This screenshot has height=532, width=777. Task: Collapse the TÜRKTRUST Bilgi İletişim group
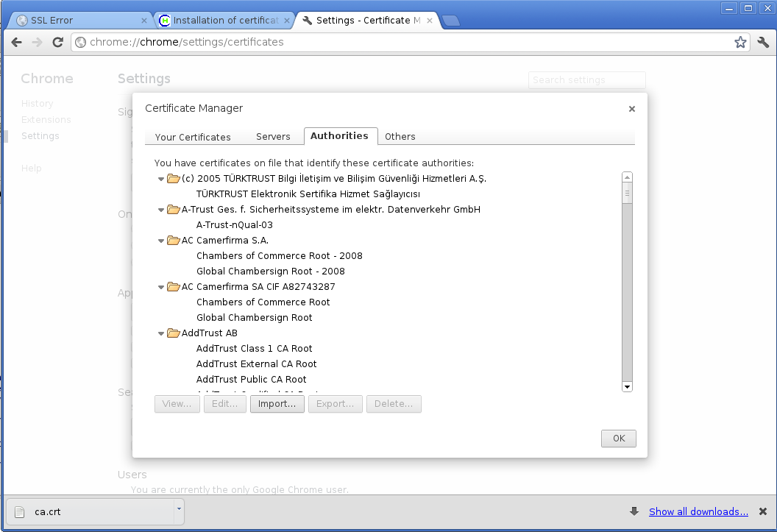point(161,180)
